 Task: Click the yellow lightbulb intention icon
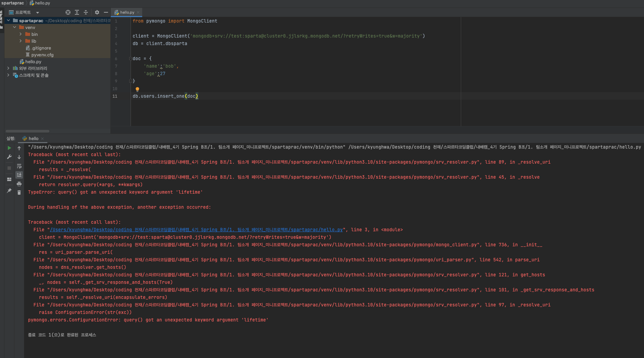(137, 89)
